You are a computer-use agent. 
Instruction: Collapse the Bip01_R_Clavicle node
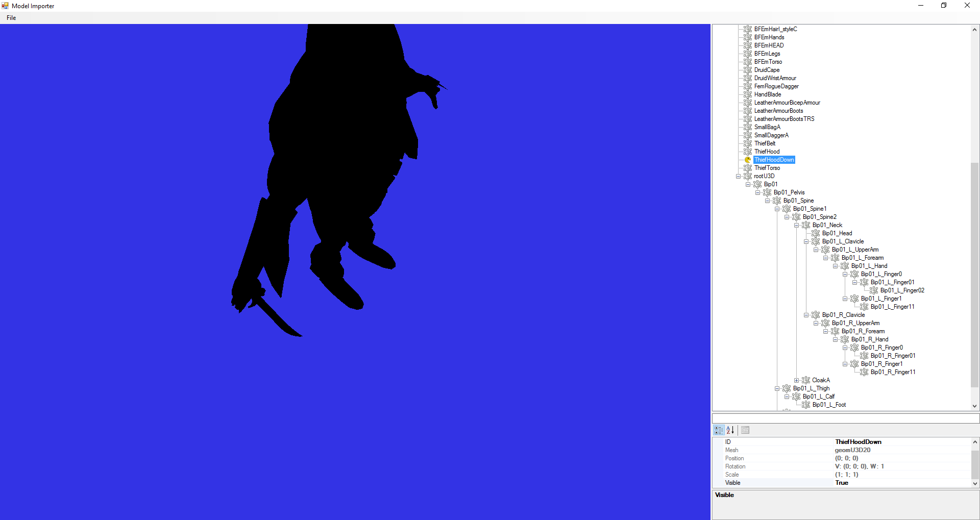[x=806, y=315]
